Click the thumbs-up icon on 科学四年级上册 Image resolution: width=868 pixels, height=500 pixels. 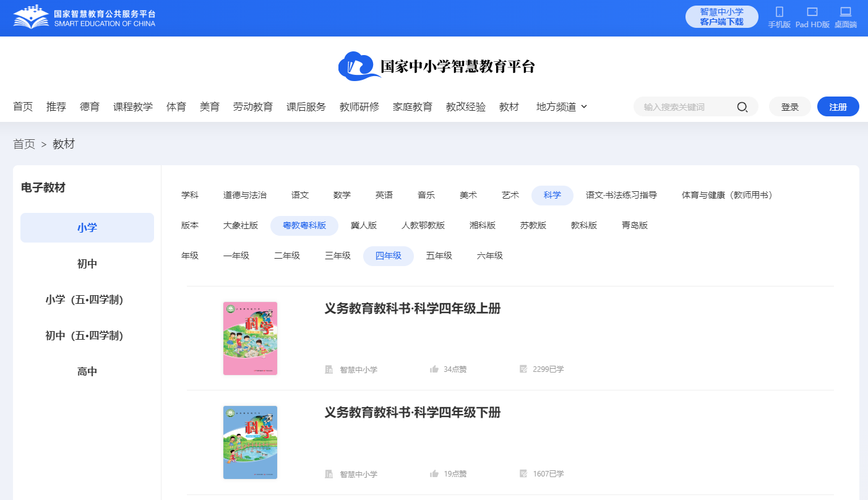pyautogui.click(x=434, y=369)
